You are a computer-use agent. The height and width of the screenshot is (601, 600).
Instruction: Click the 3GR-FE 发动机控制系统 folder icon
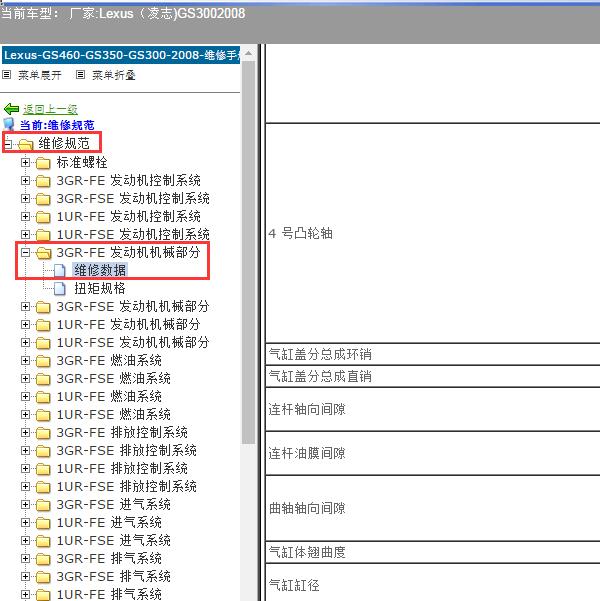43,181
